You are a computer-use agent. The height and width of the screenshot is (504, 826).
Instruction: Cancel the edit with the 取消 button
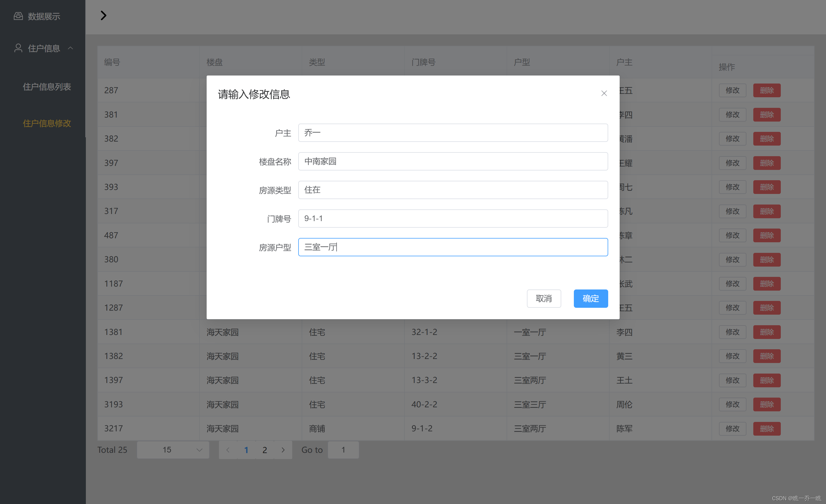(x=544, y=299)
